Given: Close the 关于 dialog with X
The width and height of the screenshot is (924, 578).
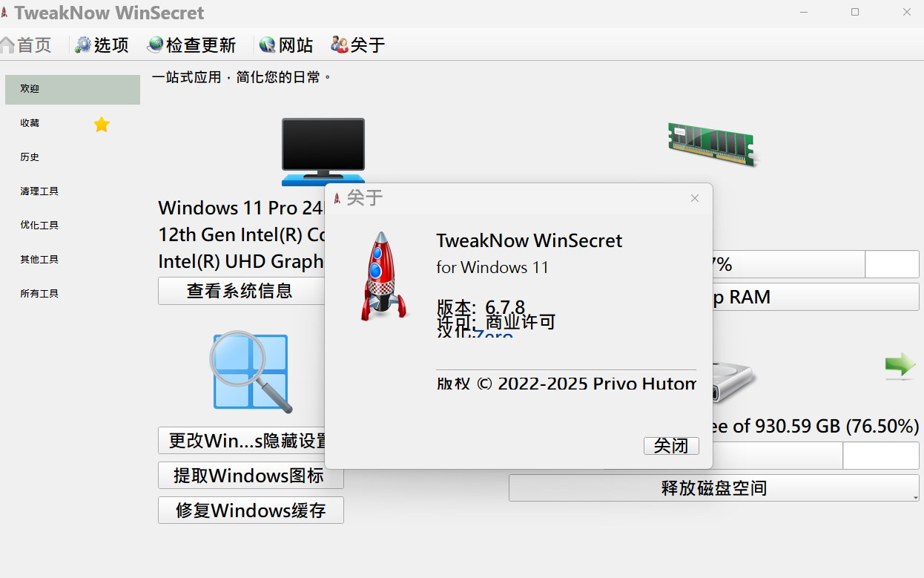Looking at the screenshot, I should 695,198.
